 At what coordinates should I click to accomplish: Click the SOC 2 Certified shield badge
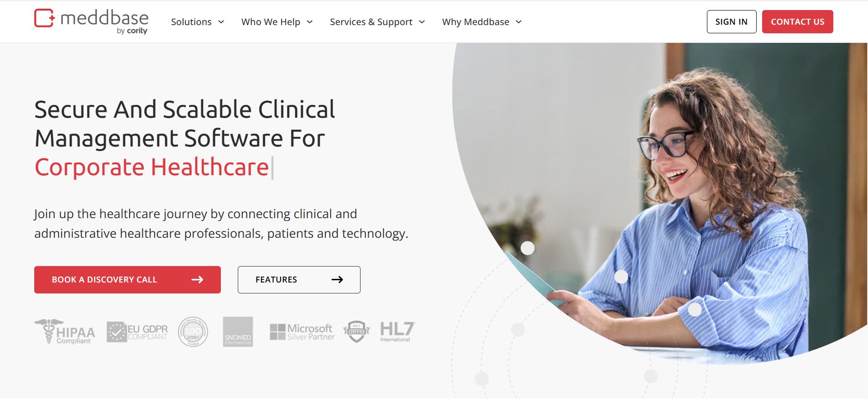[x=356, y=332]
